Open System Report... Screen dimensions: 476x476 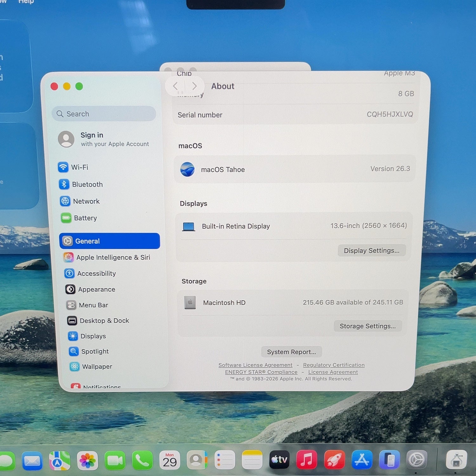(291, 352)
